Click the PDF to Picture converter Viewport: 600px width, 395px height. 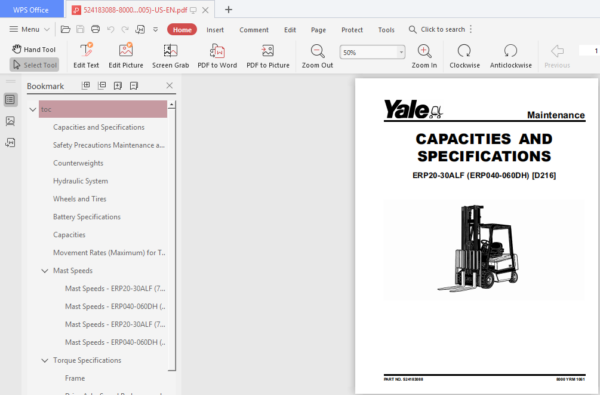(268, 56)
